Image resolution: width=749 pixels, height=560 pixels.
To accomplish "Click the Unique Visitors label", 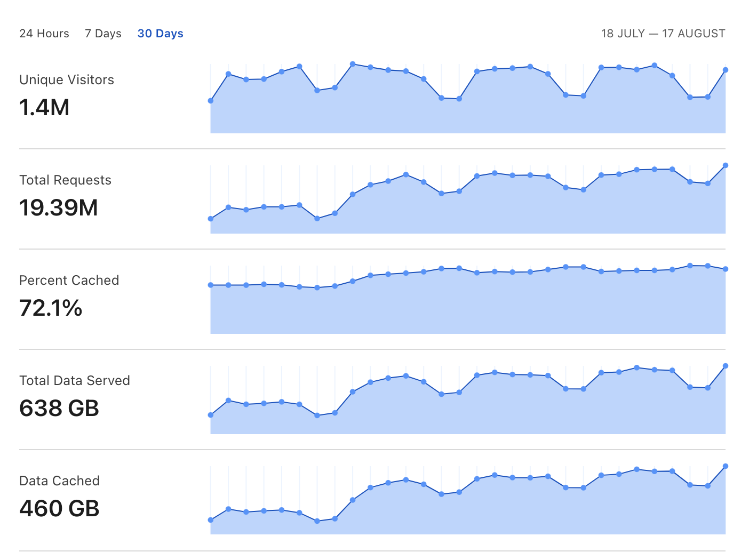I will [67, 80].
